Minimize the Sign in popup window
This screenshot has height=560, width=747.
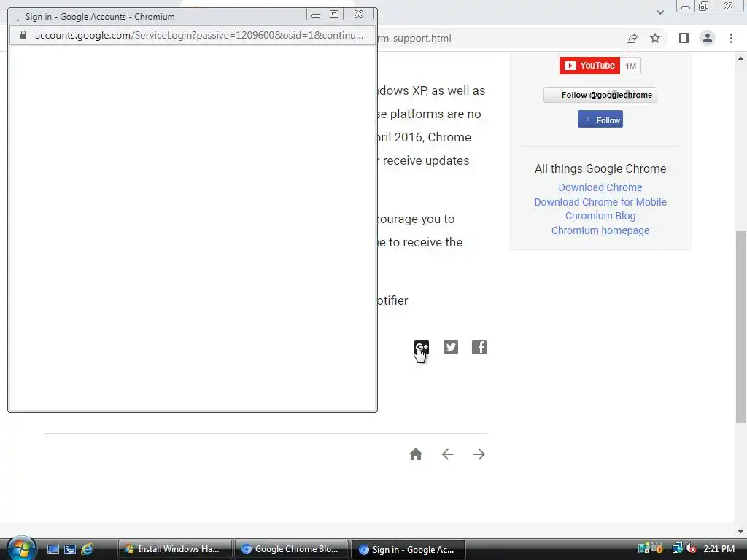(315, 15)
